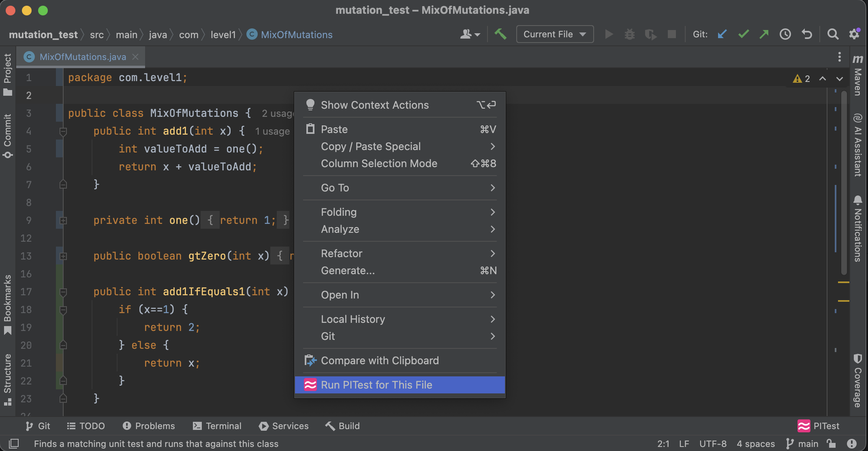Viewport: 868px width, 451px height.
Task: Open the TODO tool window
Action: pos(86,426)
